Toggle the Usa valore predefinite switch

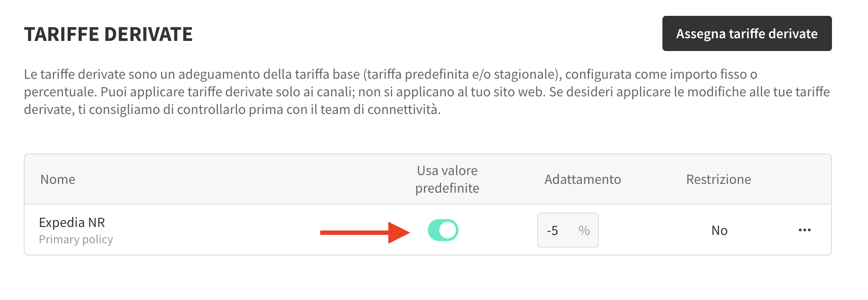point(443,230)
